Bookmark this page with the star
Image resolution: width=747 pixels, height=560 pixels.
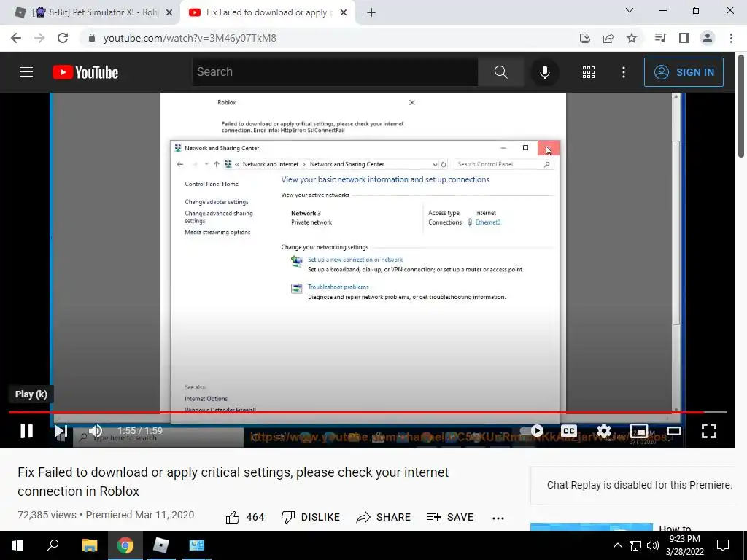(x=632, y=38)
